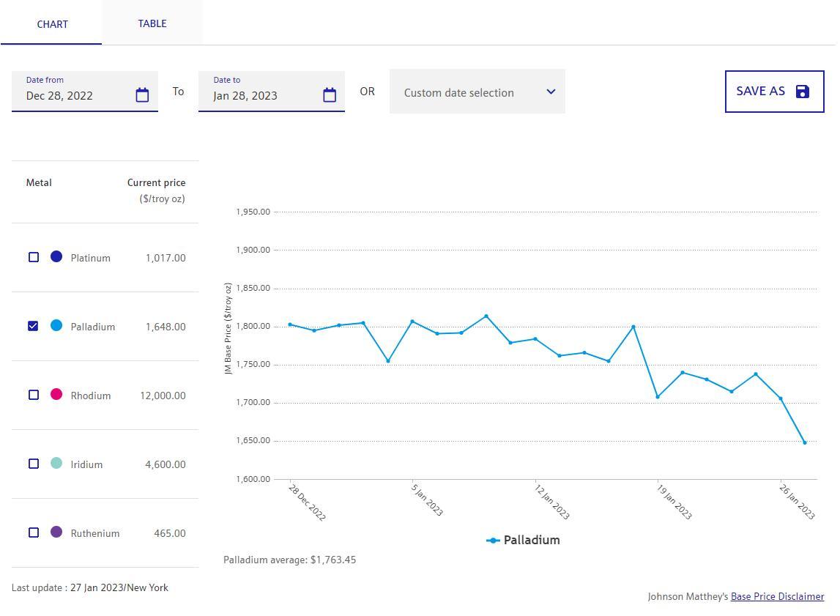This screenshot has width=840, height=616.
Task: Expand the dropdown chevron arrow
Action: pos(551,92)
